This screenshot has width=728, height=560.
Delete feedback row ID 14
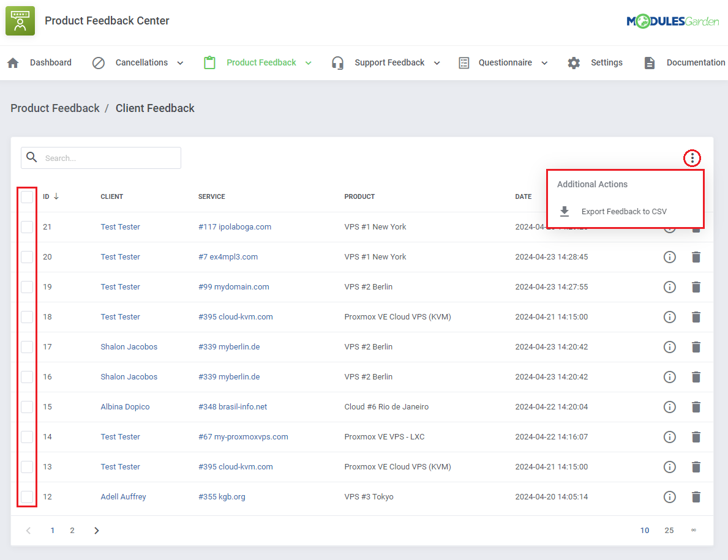click(x=696, y=437)
